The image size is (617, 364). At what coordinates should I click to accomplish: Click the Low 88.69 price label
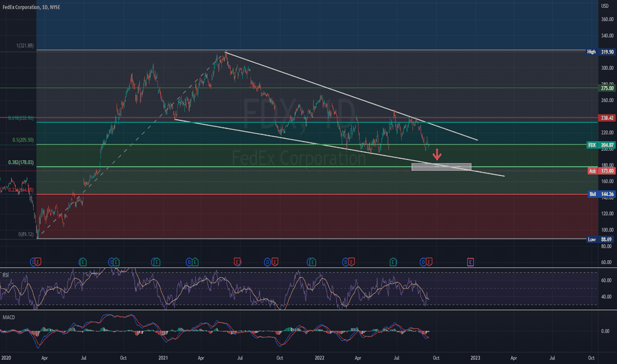pyautogui.click(x=600, y=240)
